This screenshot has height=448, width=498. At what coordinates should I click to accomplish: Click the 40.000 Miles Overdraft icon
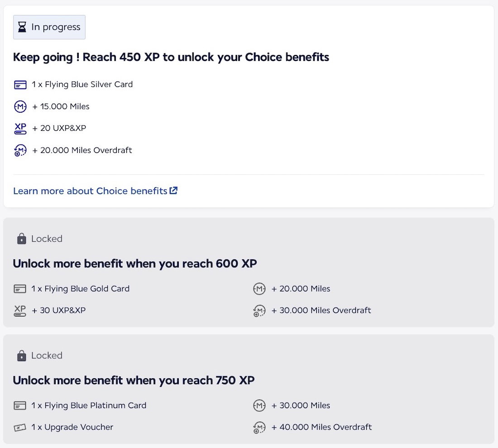click(x=259, y=428)
